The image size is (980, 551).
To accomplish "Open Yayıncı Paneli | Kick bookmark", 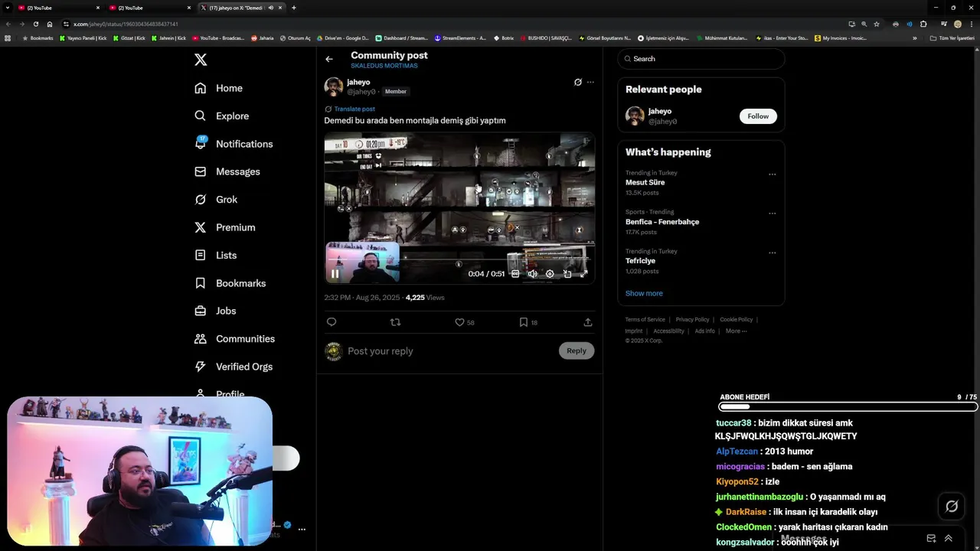I will tap(83, 37).
